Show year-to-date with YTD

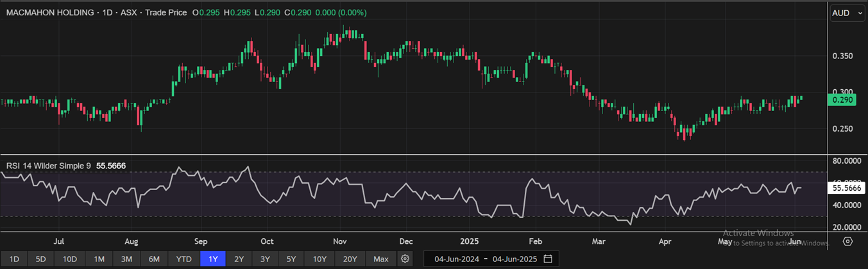click(183, 259)
